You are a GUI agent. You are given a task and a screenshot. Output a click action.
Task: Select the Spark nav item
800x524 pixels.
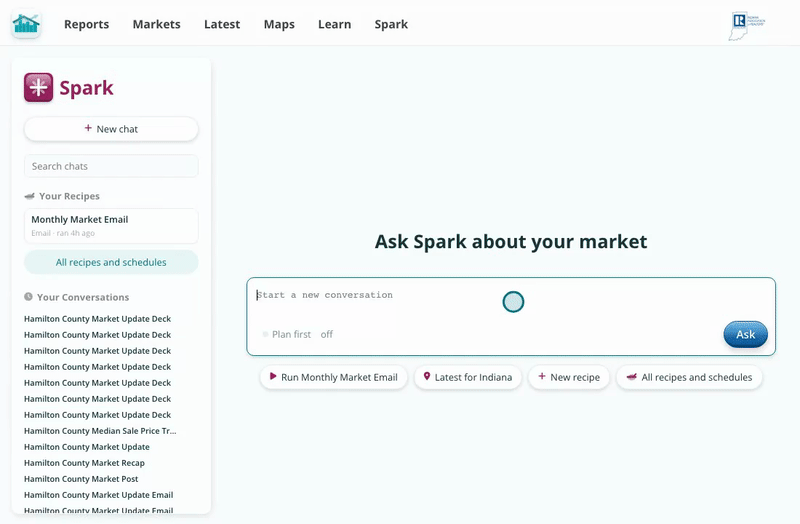point(391,24)
